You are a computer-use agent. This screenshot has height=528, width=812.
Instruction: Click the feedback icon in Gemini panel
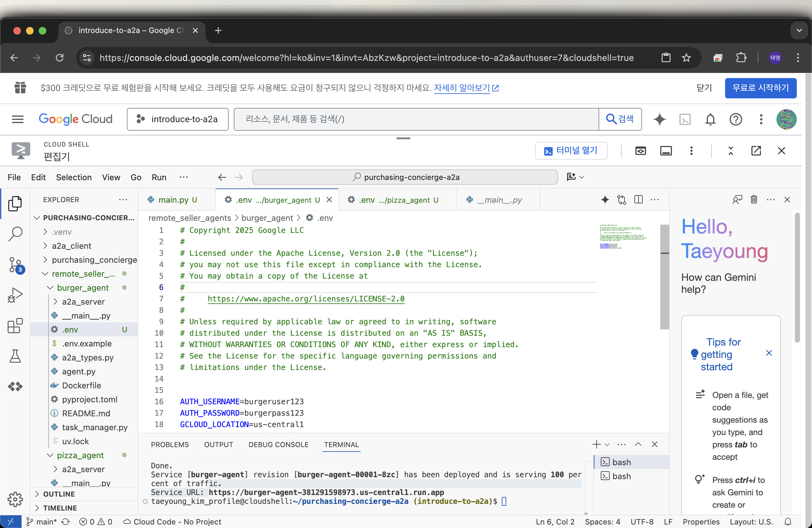click(x=737, y=200)
